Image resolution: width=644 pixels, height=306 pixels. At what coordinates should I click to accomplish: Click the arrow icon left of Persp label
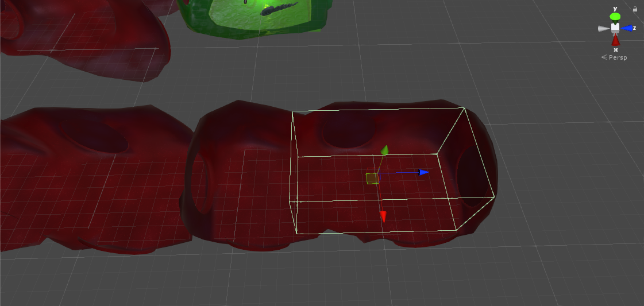(604, 57)
